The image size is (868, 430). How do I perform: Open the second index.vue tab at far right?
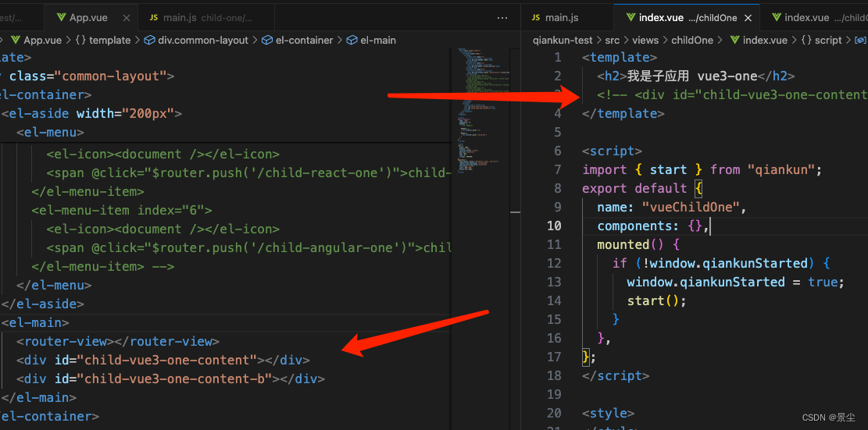(x=814, y=18)
